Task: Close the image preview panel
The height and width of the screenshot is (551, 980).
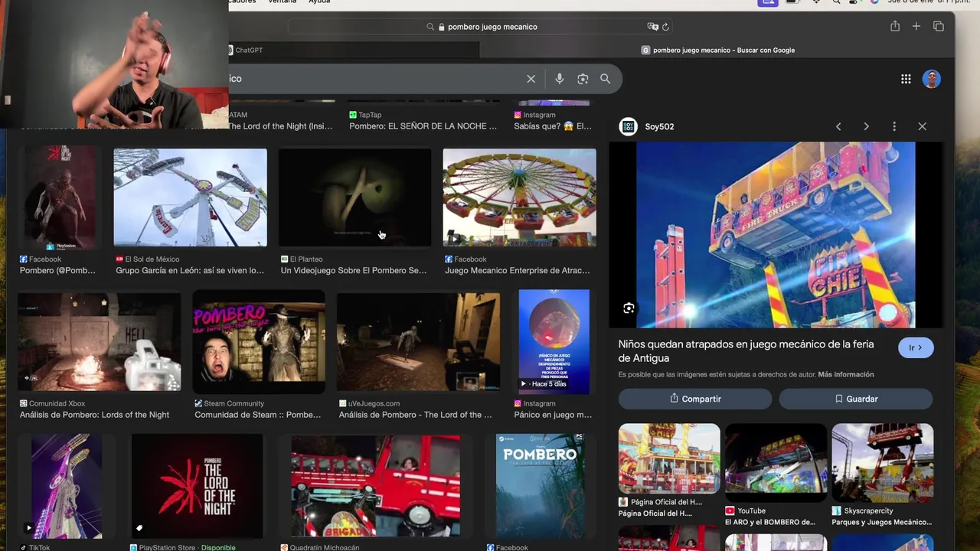Action: click(922, 127)
